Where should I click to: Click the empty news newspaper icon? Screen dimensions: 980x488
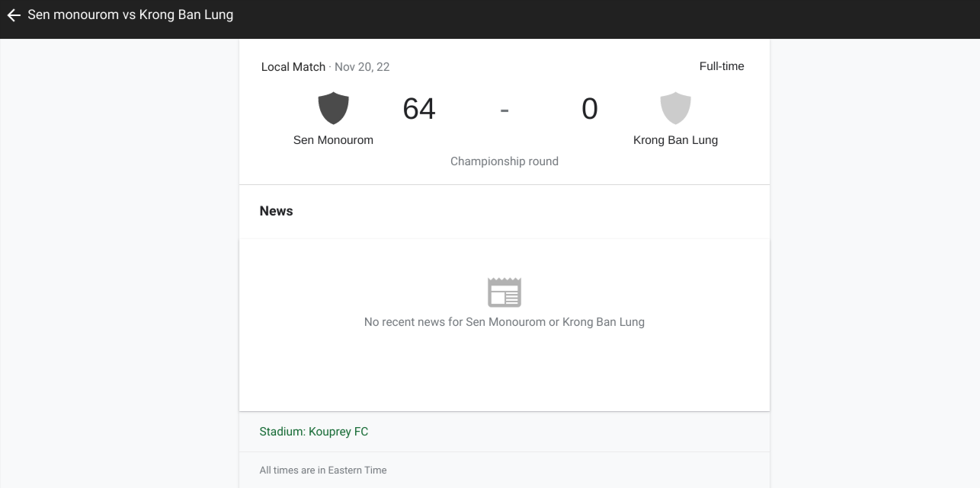[x=504, y=292]
